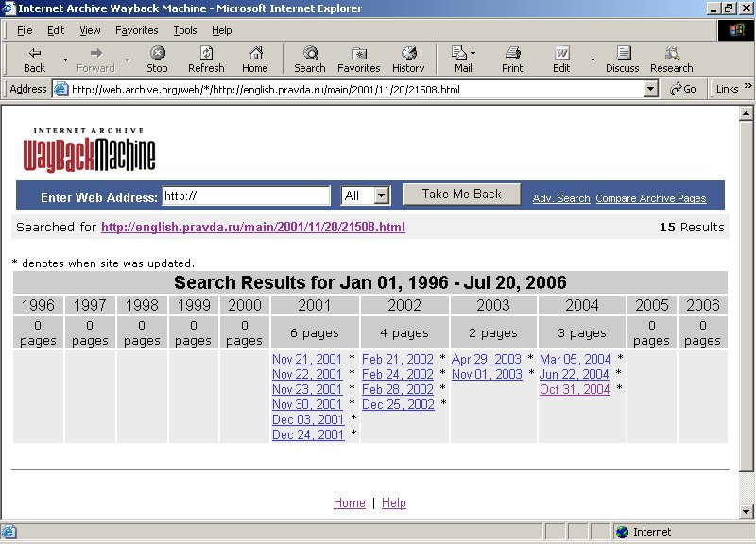This screenshot has width=756, height=544.
Task: Open the Jun 22, 2004 archive link
Action: click(x=575, y=374)
